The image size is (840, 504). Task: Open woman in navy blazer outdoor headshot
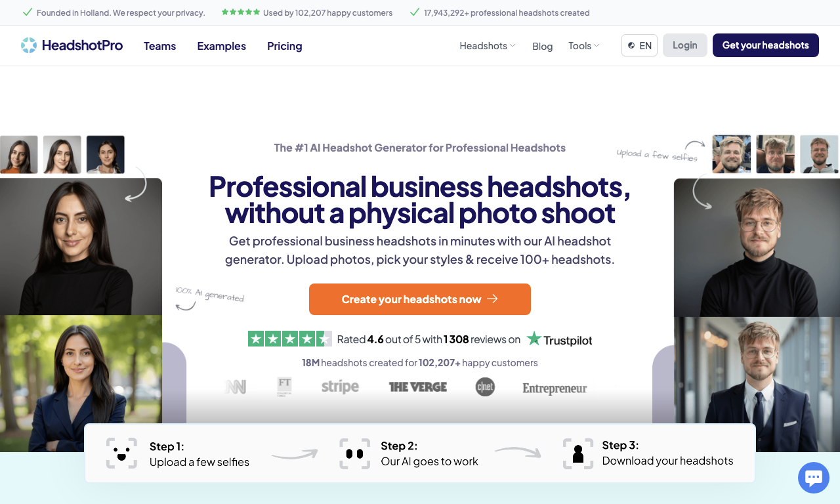[81, 384]
